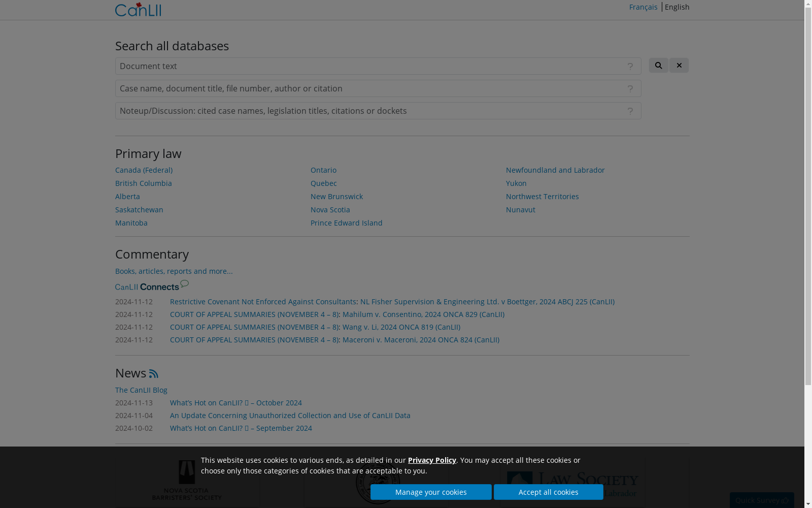The width and height of the screenshot is (812, 508).
Task: Open Maceroni v. Maceroni case
Action: pyautogui.click(x=421, y=340)
